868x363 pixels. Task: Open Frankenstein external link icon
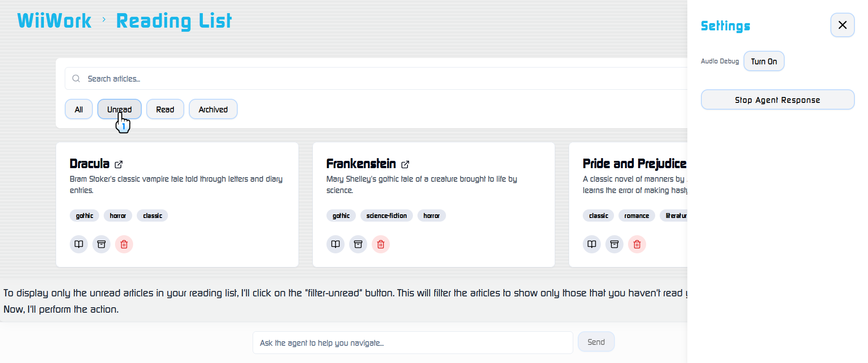(405, 165)
